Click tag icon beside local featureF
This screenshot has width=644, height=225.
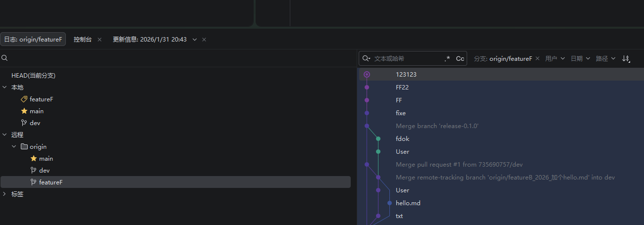pos(24,99)
